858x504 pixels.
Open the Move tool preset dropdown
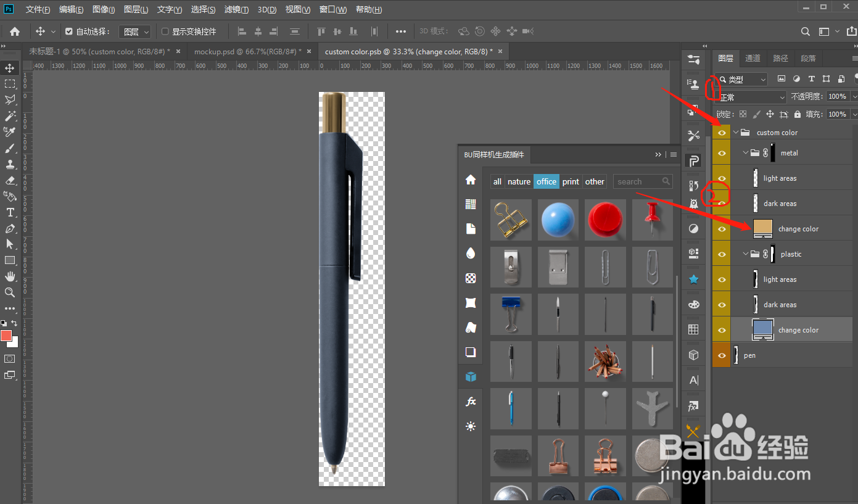[x=53, y=31]
